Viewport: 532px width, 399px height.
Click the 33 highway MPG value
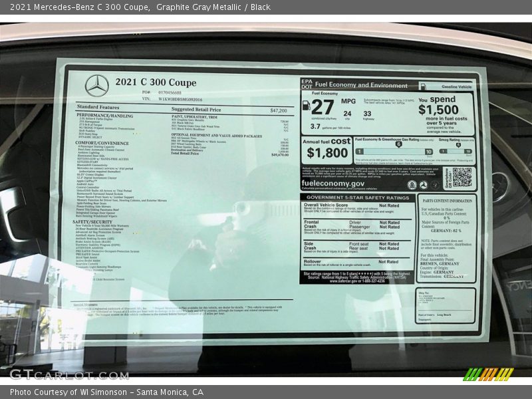click(x=367, y=114)
